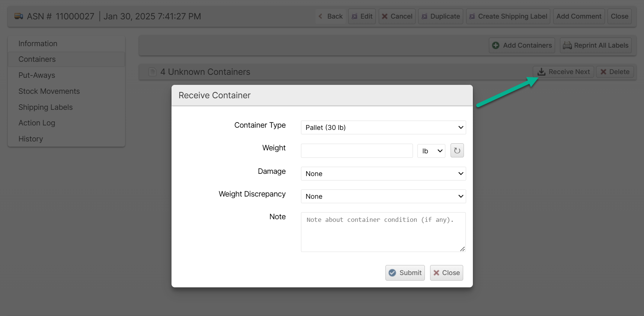644x316 pixels.
Task: Click the document icon beside Unknown Containers
Action: coord(152,72)
